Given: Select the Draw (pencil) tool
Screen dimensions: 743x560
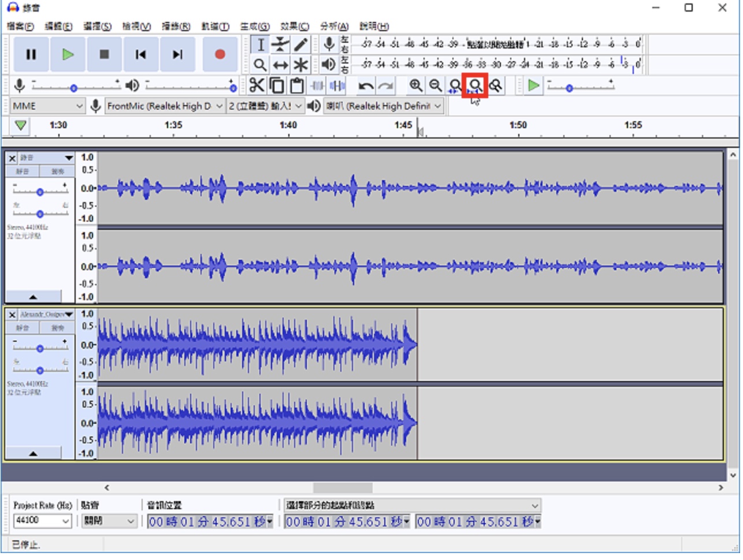Looking at the screenshot, I should (300, 44).
